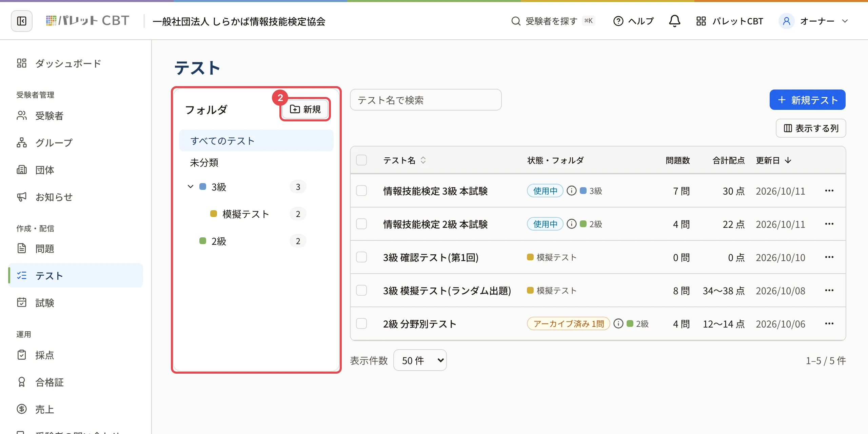Open the パレットCBT app grid icon

(701, 21)
